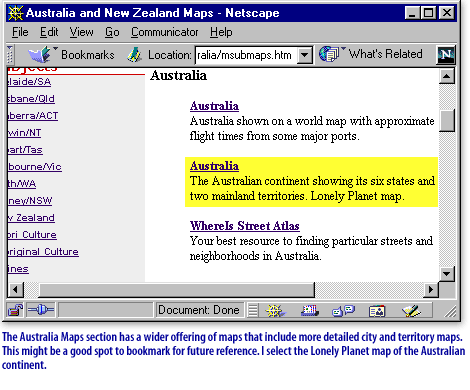Viewport: 470px width, 390px height.
Task: Open the WhereIs Street Atlas link
Action: click(245, 226)
